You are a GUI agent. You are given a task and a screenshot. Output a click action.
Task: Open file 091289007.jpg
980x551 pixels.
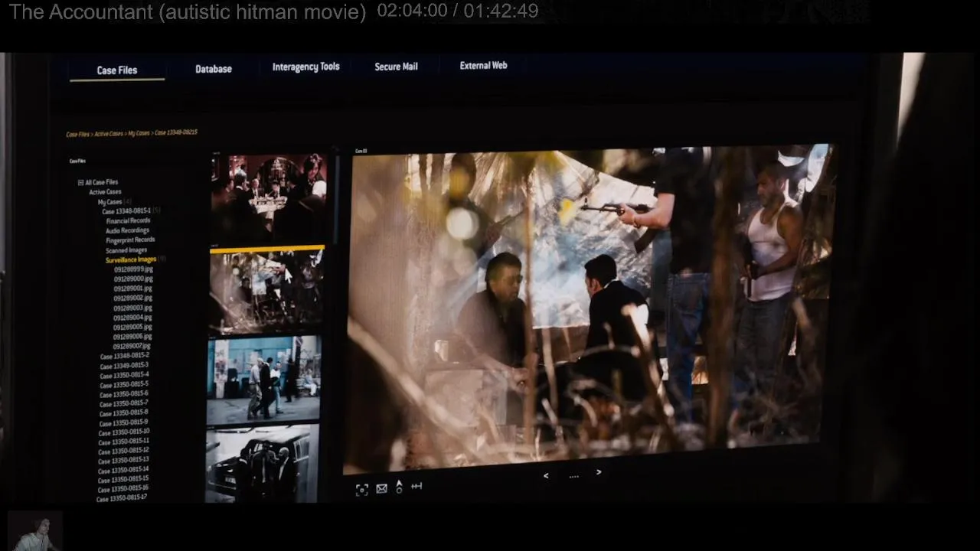[x=132, y=346]
